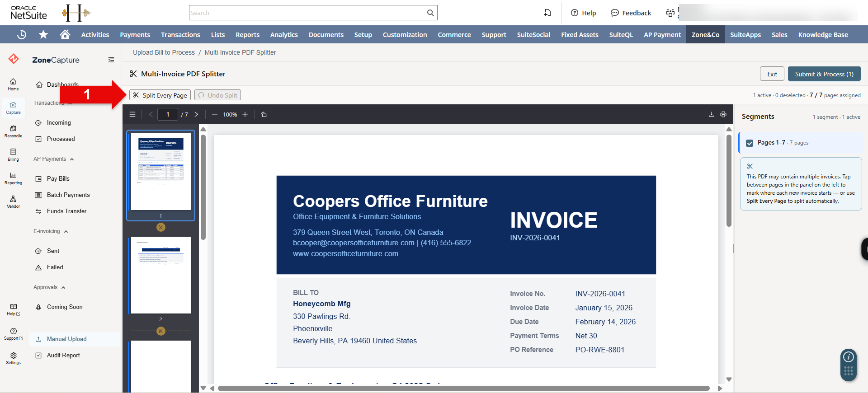Go to the previous PDF page
Screen dimensions: 868x393
[x=151, y=114]
